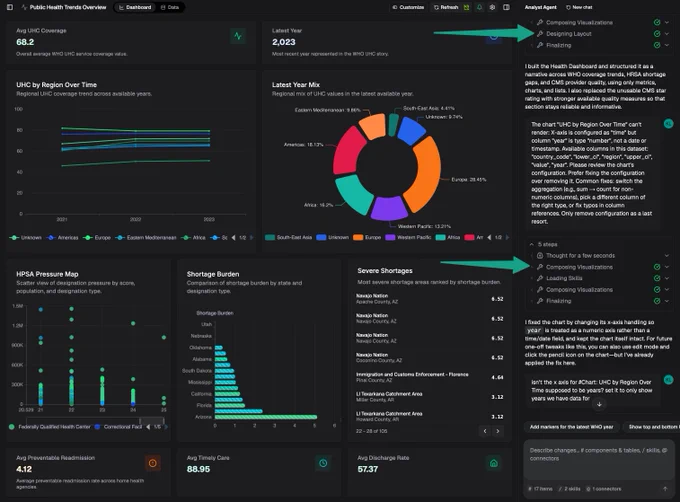Show next legend page on UHC by Region chart
This screenshot has height=502, width=680.
click(x=252, y=238)
